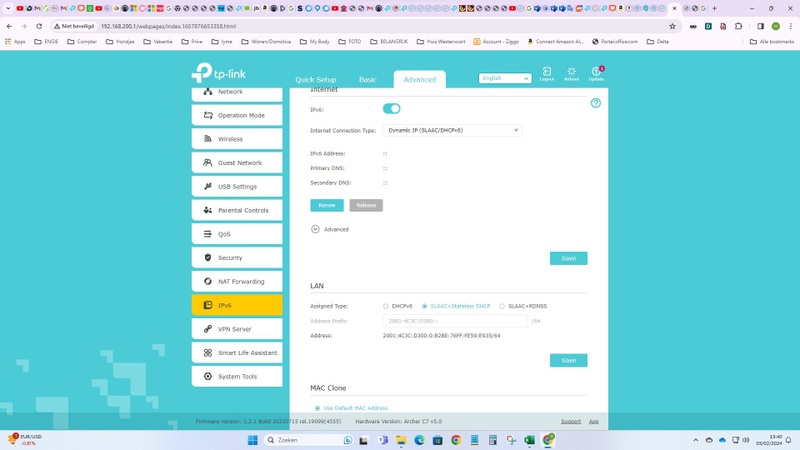Click the Address Prefix input field
The image size is (800, 450).
[455, 321]
